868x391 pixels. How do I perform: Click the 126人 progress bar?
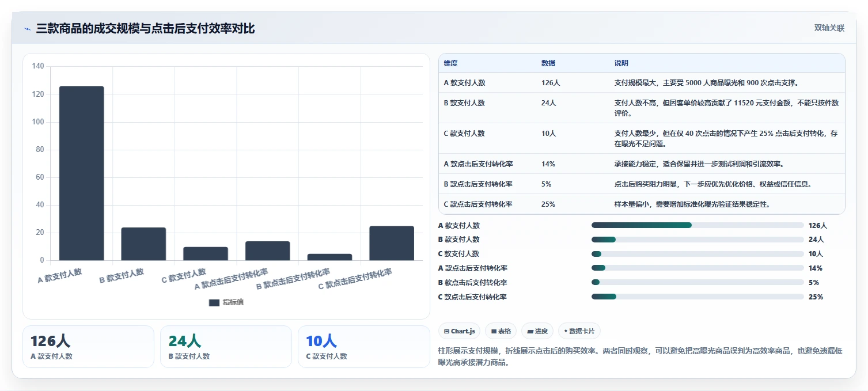click(x=698, y=225)
